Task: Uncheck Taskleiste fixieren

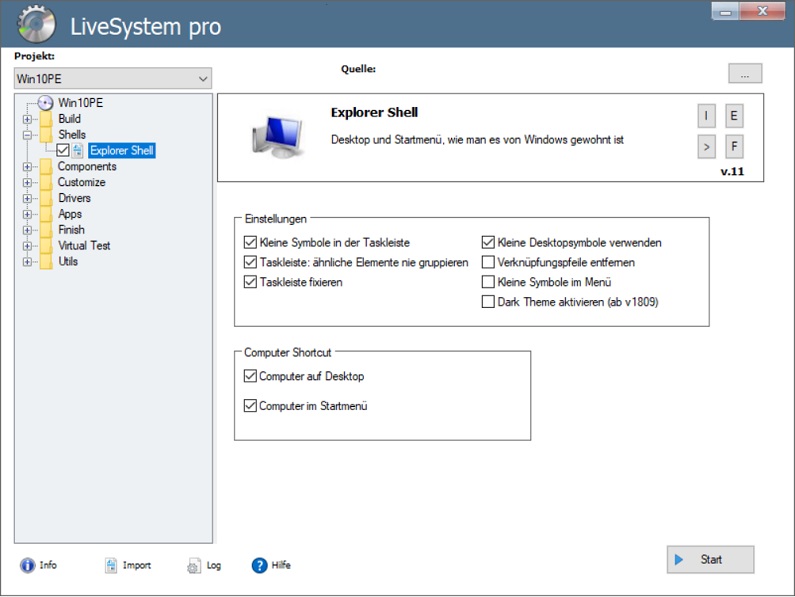Action: click(250, 282)
